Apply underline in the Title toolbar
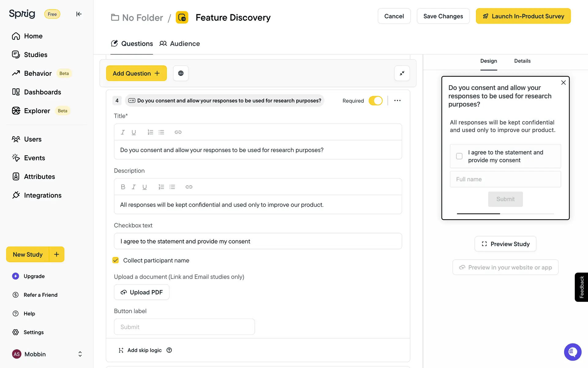 (134, 132)
